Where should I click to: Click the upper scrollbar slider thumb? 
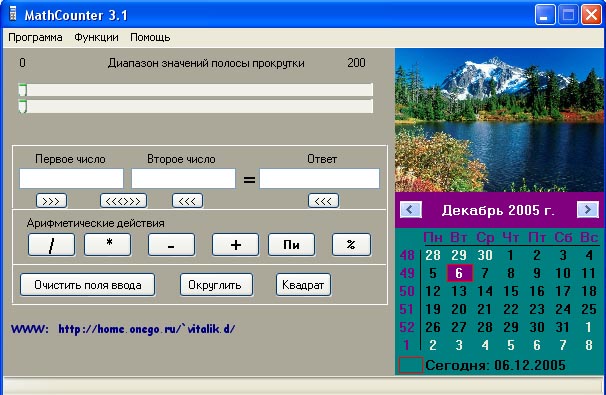click(22, 90)
